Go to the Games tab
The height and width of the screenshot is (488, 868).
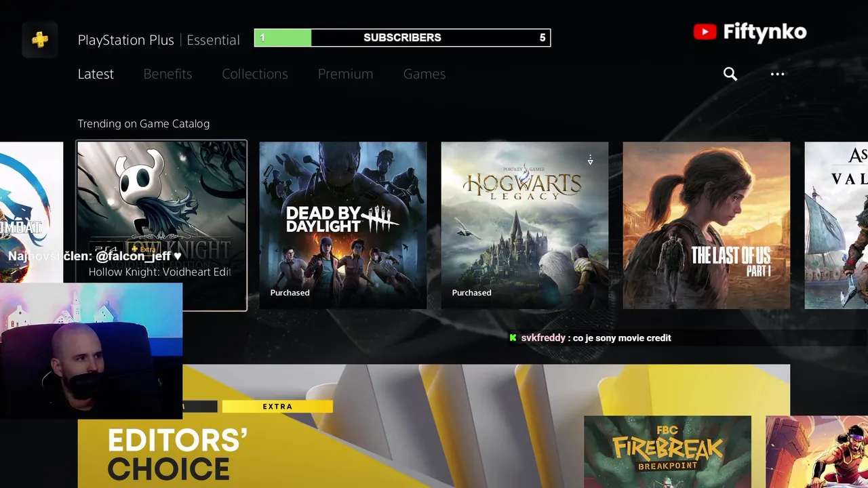pos(425,74)
